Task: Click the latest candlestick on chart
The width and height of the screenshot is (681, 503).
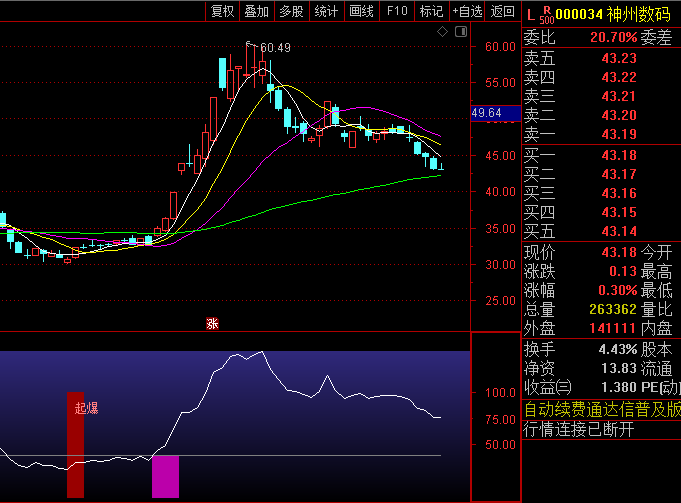Action: pos(441,167)
